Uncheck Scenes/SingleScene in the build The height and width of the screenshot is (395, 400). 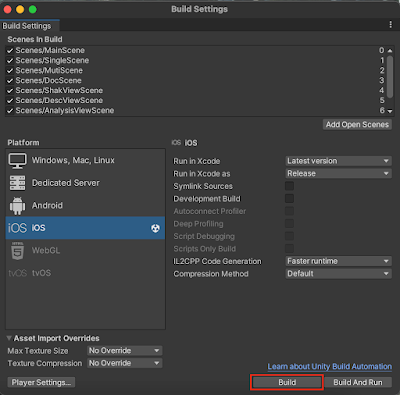(x=10, y=61)
